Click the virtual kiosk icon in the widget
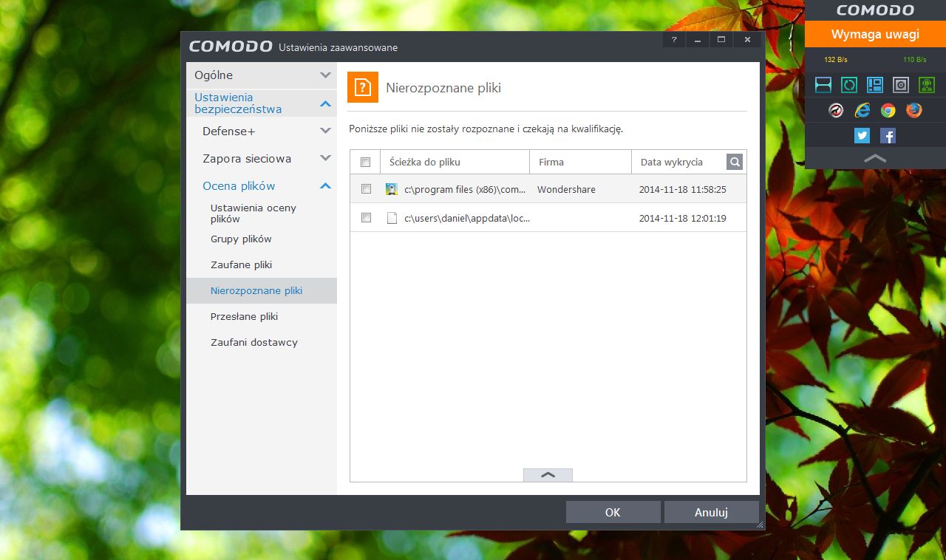The height and width of the screenshot is (560, 946). click(x=901, y=85)
